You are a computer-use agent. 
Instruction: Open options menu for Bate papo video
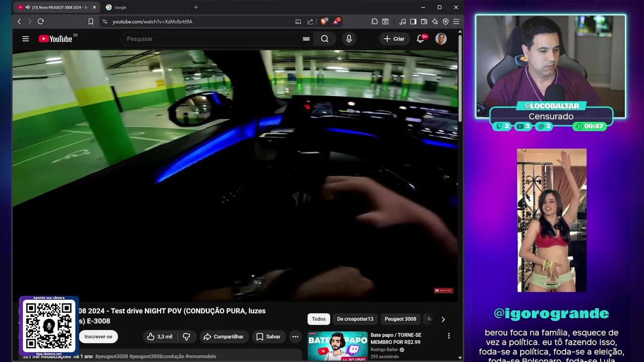point(449,336)
